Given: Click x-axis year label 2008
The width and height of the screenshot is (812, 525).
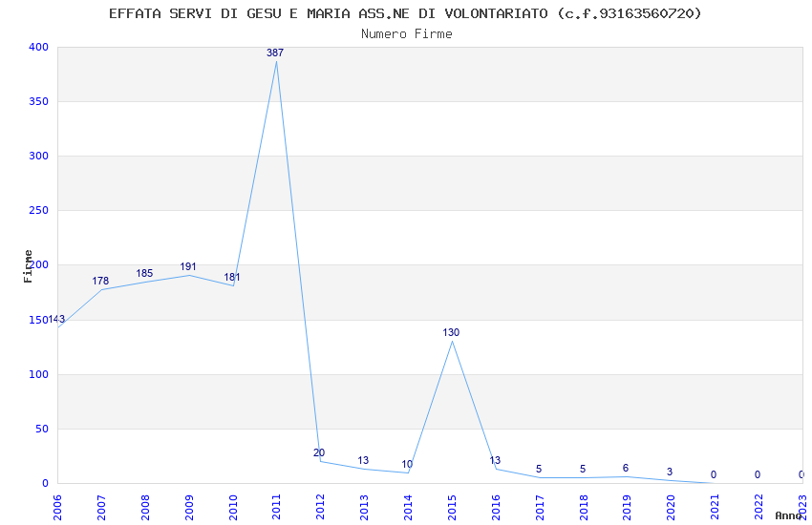Looking at the screenshot, I should (x=145, y=507).
